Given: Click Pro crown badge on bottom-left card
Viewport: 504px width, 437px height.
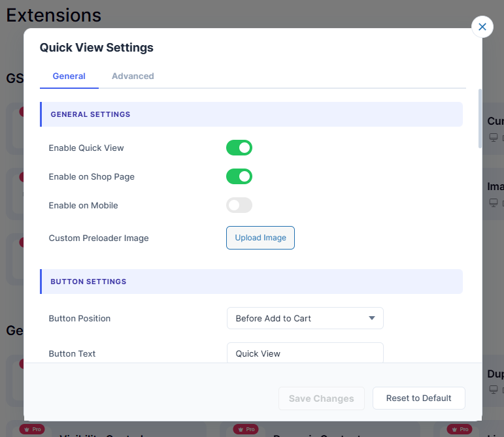Looking at the screenshot, I should tap(32, 429).
